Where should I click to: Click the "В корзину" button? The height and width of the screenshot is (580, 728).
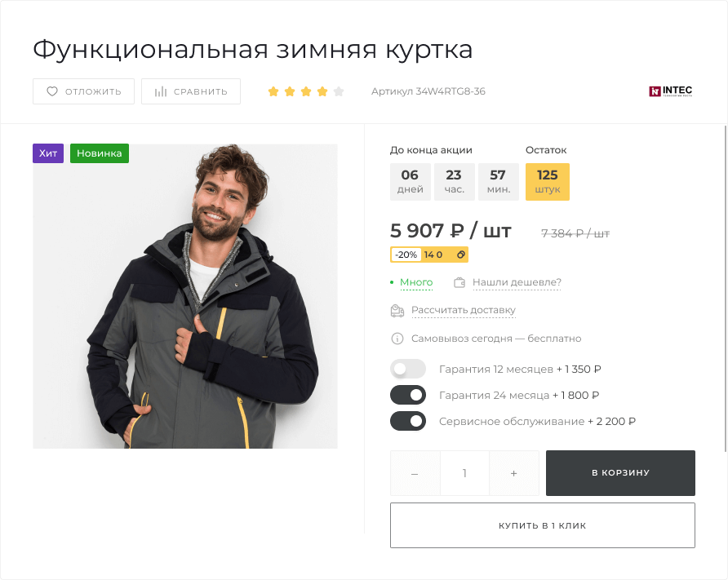pyautogui.click(x=620, y=473)
